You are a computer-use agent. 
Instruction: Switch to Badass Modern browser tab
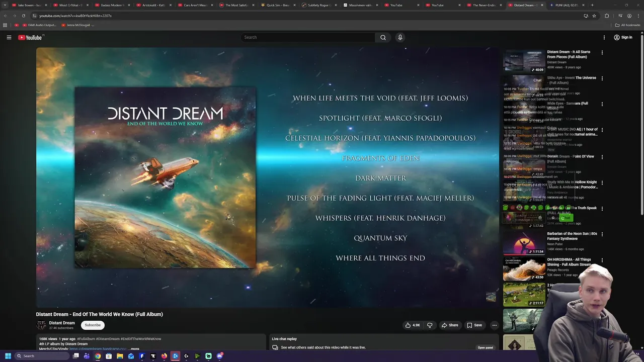[x=112, y=5]
